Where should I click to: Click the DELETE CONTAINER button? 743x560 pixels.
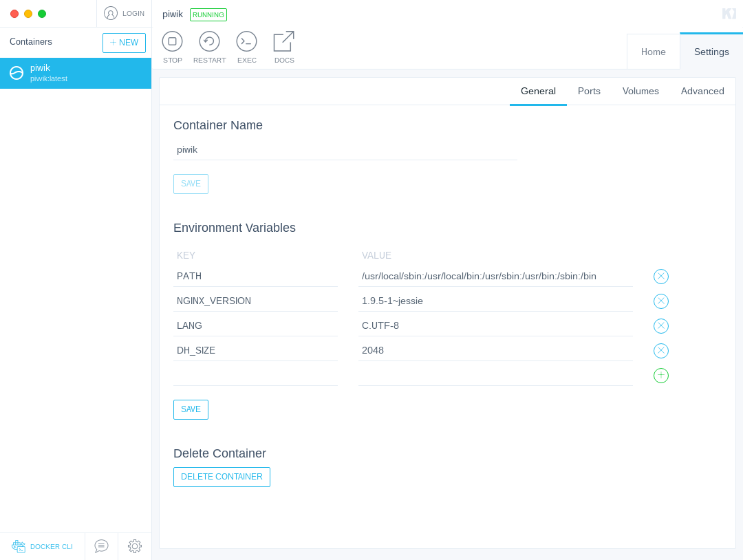[222, 477]
